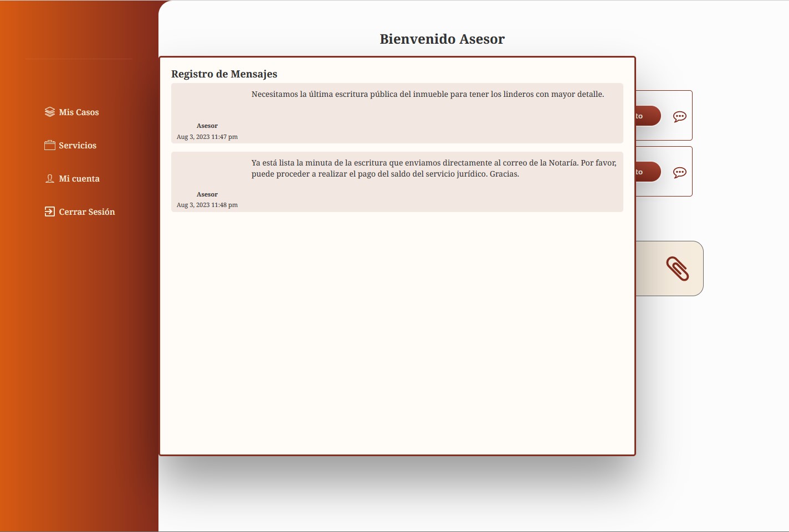The image size is (789, 532).
Task: Click the 11:47 pm message timestamp
Action: (x=207, y=137)
